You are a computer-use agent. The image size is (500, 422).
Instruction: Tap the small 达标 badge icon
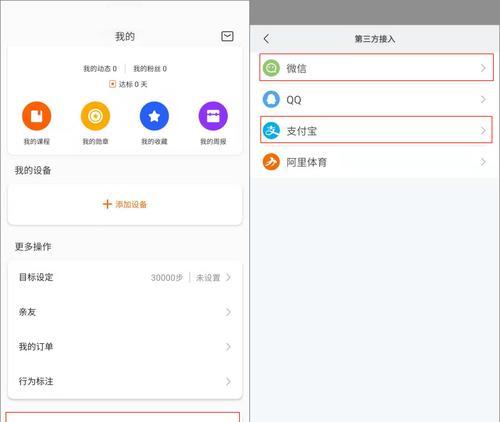click(112, 84)
